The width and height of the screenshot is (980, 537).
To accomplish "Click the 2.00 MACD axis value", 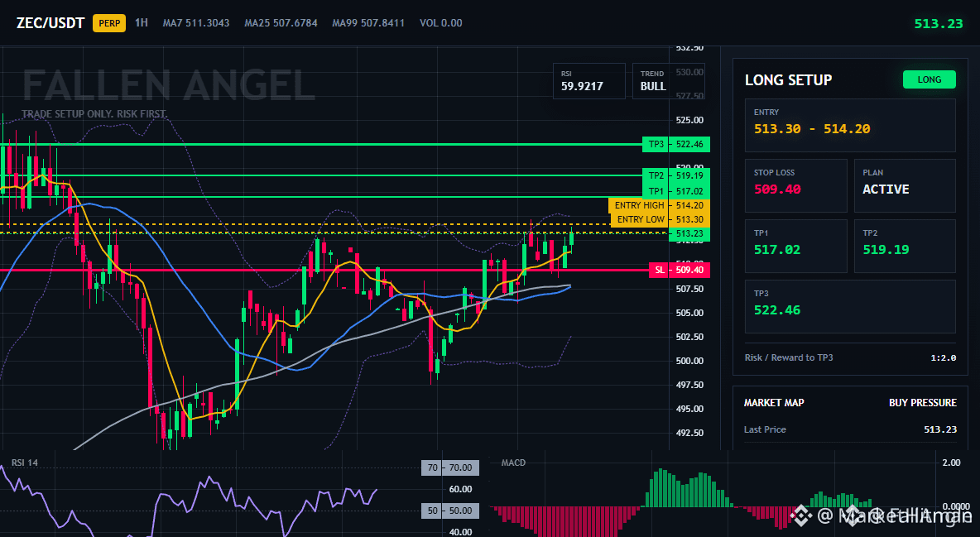I will 951,463.
